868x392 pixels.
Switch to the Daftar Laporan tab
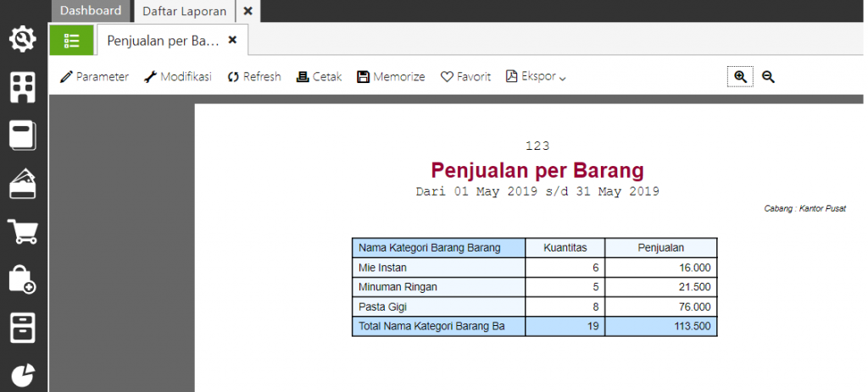[183, 11]
